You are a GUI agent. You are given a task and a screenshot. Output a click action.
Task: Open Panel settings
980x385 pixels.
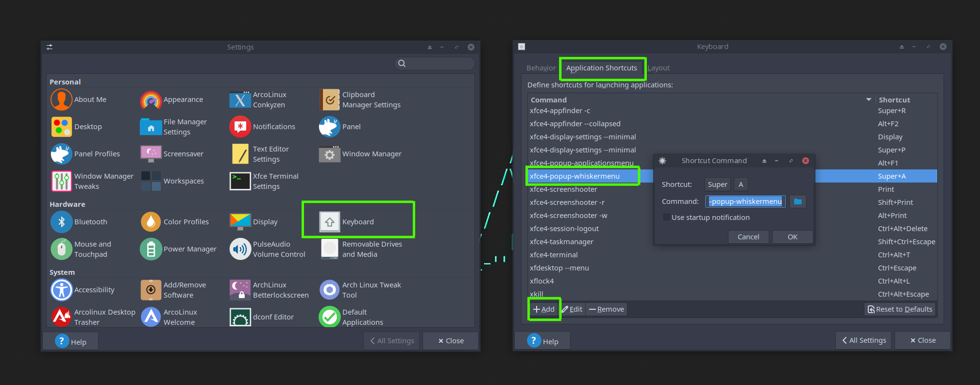coord(340,127)
